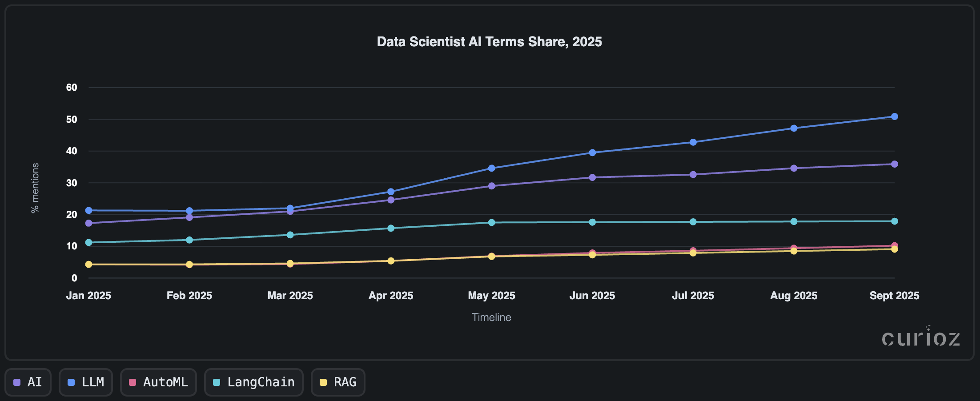Click the yellow RAG legend color square
Viewport: 980px width, 401px height.
coord(323,382)
